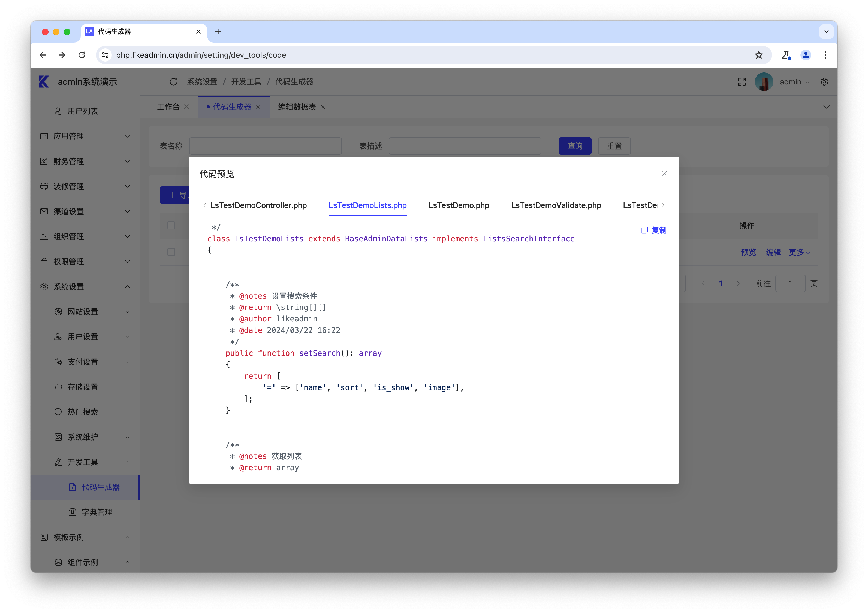Toggle fullscreen mode icon
Viewport: 868px width, 613px height.
coord(741,82)
